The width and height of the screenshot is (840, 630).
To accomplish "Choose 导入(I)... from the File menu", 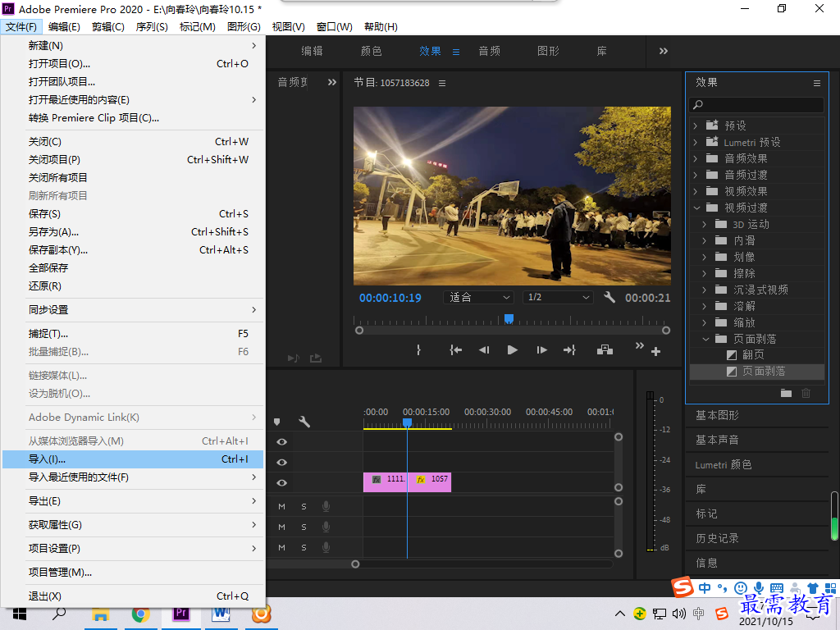I will tap(133, 459).
